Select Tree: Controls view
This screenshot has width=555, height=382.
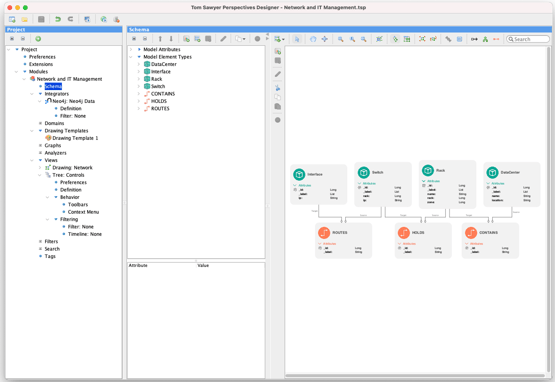68,175
